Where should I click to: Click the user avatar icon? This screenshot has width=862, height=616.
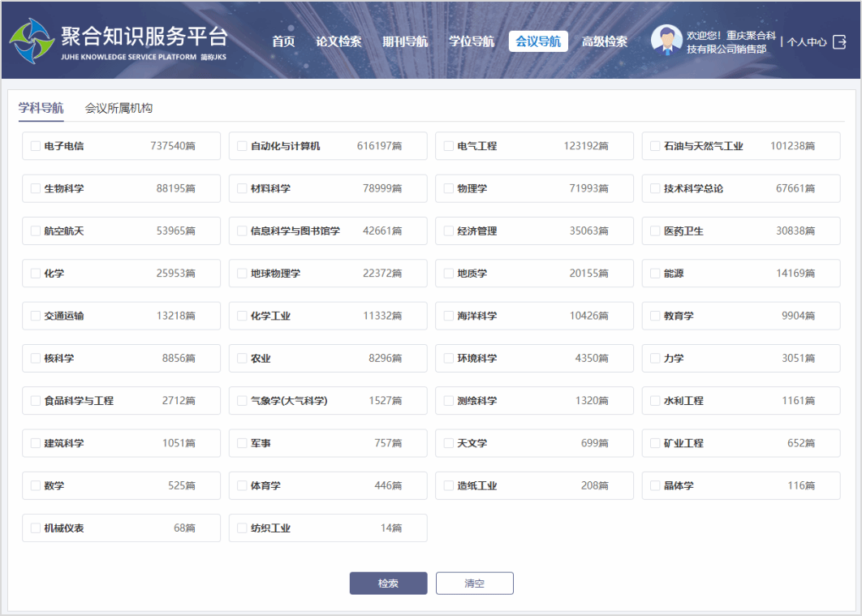coord(666,41)
